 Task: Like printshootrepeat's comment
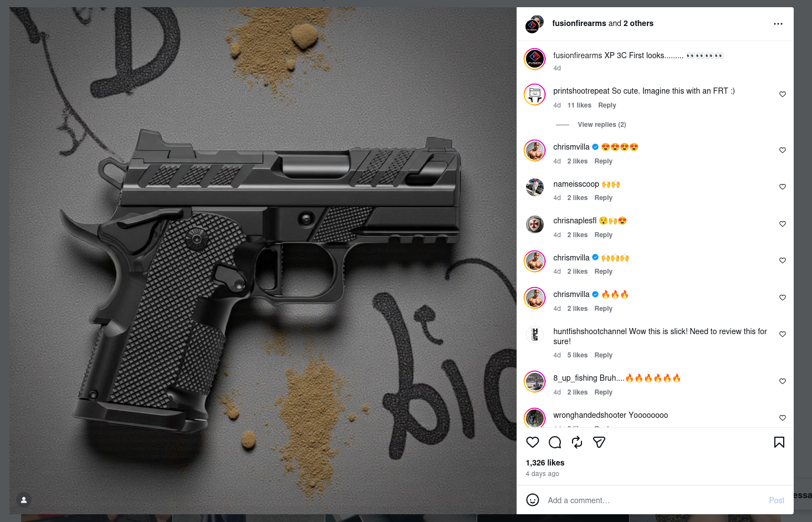782,94
